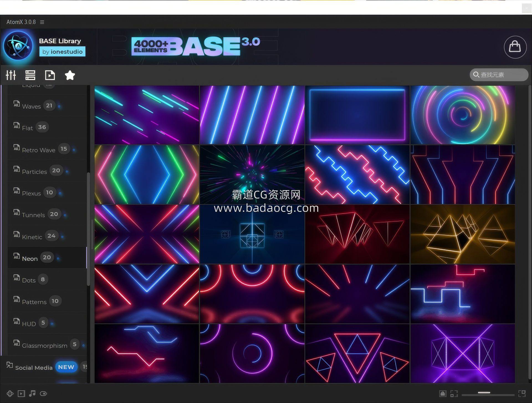Open the sliders settings panel
The width and height of the screenshot is (532, 403).
11,75
